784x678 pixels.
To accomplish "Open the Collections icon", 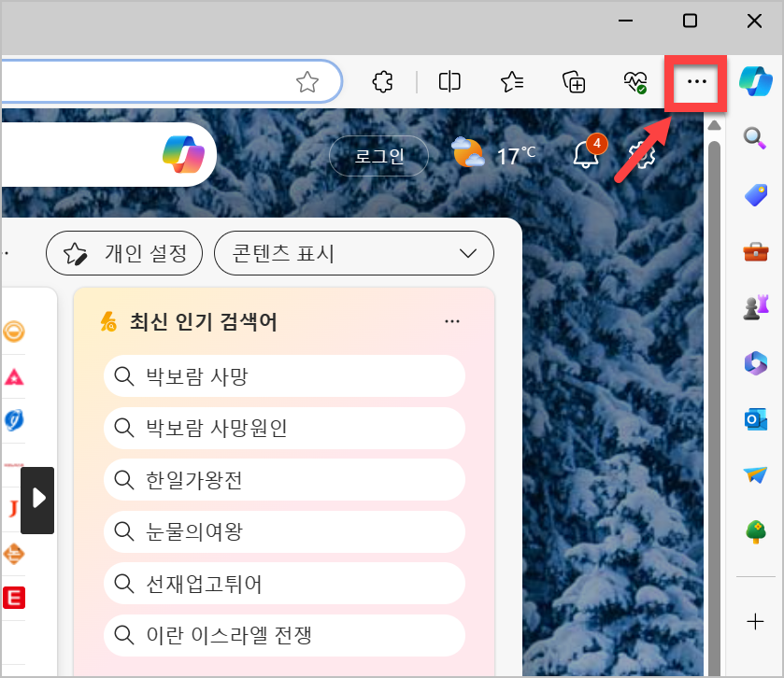I will 574,82.
